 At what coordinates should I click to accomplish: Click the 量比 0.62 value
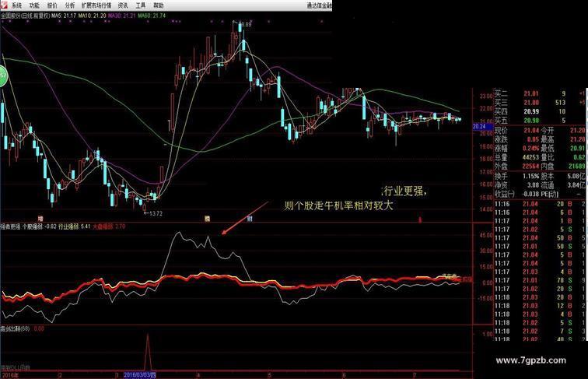579,157
